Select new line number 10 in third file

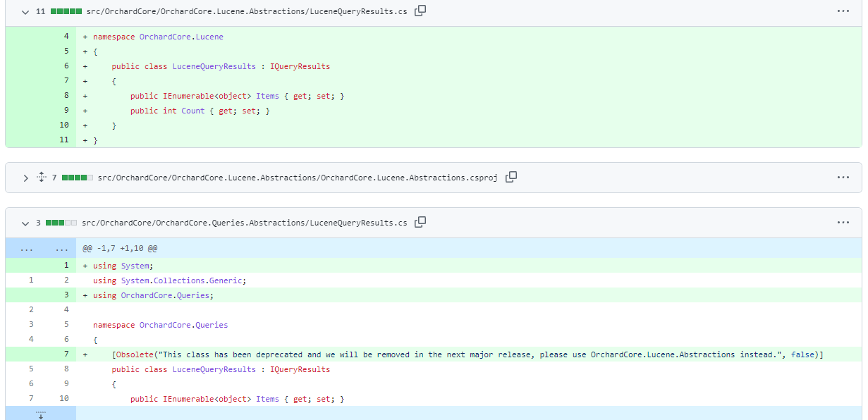point(64,399)
